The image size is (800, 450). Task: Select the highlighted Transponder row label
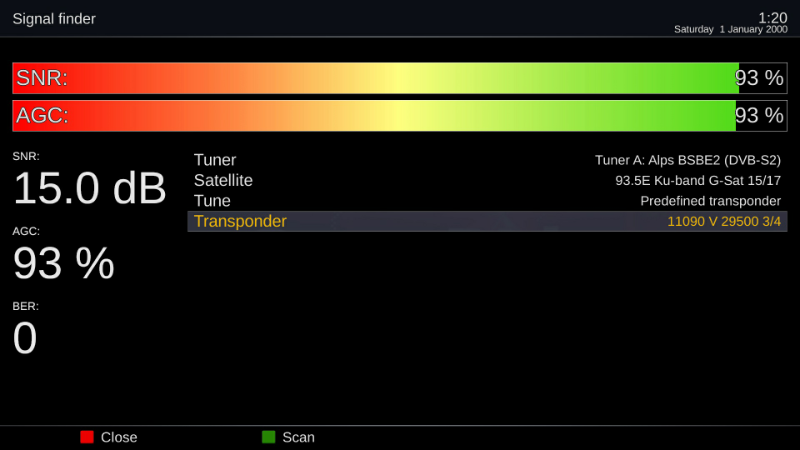(x=240, y=222)
